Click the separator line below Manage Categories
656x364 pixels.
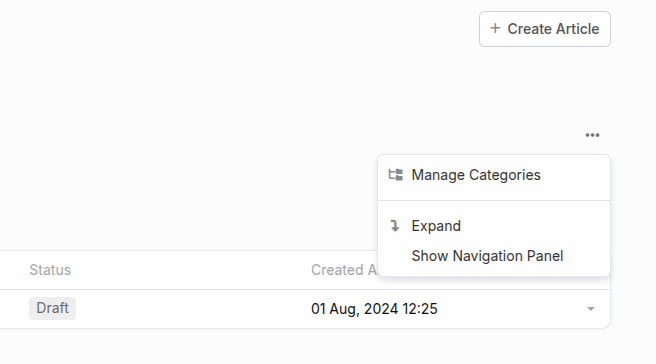click(x=494, y=200)
